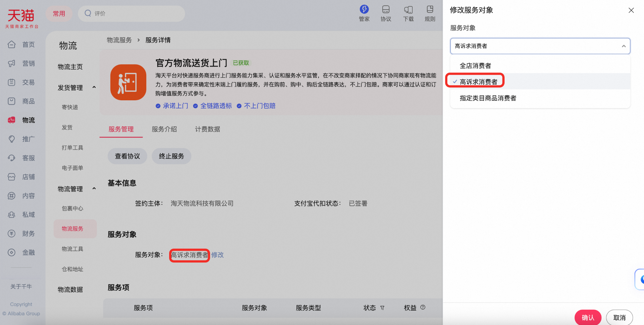Open 物流数据 menu item

point(70,290)
